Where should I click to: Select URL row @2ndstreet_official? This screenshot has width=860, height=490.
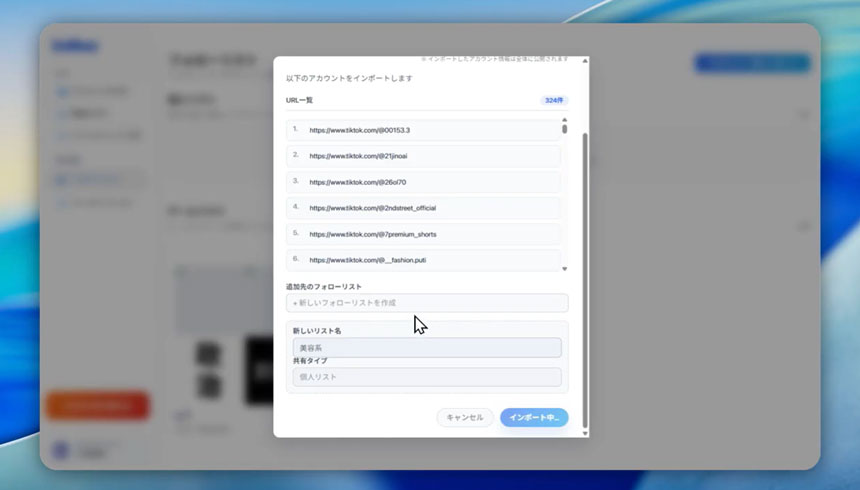click(423, 208)
